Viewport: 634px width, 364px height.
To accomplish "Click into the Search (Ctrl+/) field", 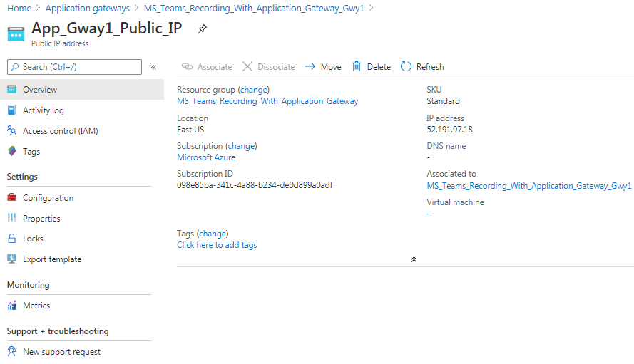I will point(74,67).
